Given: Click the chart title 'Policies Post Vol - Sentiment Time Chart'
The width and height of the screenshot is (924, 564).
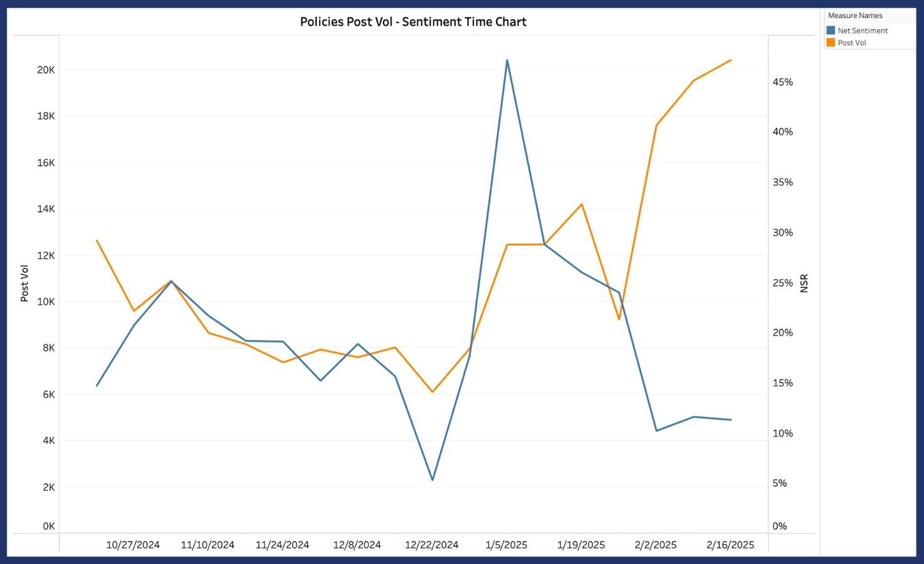Looking at the screenshot, I should click(413, 22).
